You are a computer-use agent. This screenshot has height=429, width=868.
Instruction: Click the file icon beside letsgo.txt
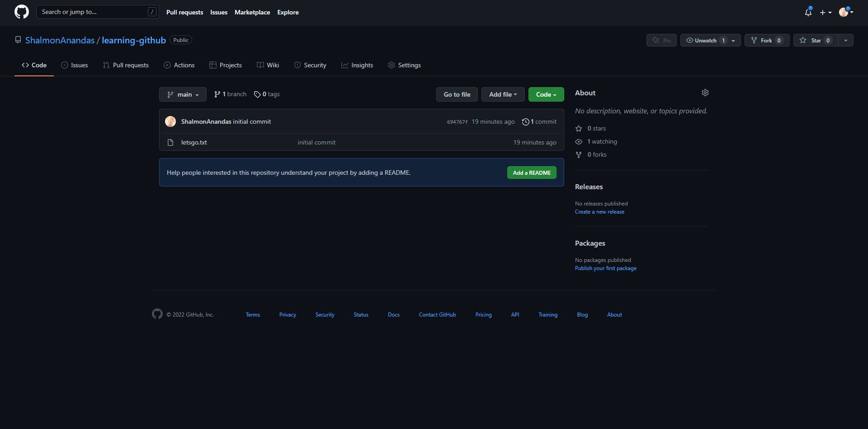[170, 142]
